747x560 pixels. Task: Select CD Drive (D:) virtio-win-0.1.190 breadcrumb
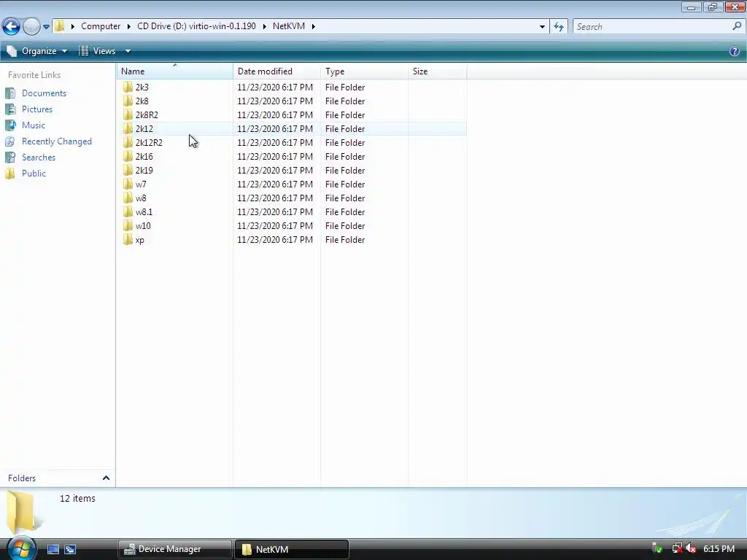pyautogui.click(x=196, y=26)
